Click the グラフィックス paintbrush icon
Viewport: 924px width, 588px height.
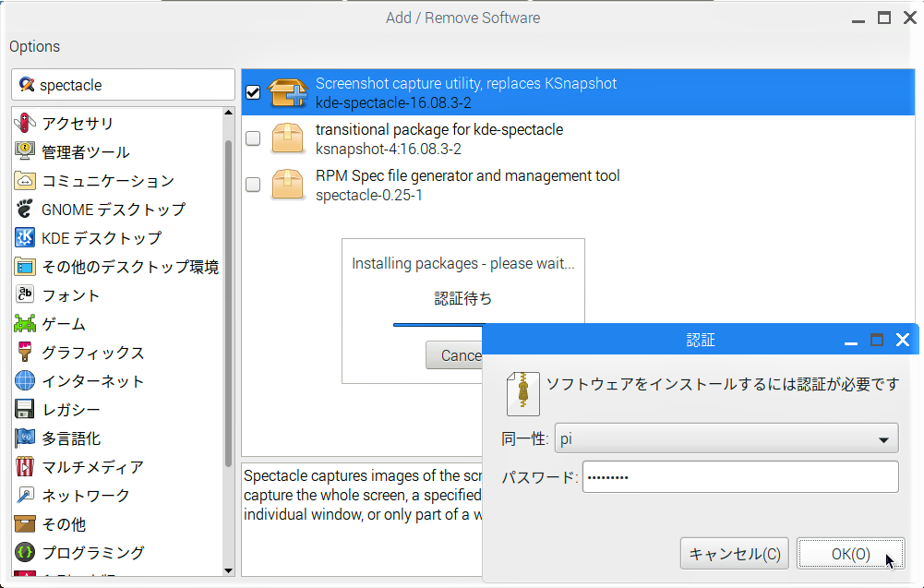pyautogui.click(x=25, y=352)
